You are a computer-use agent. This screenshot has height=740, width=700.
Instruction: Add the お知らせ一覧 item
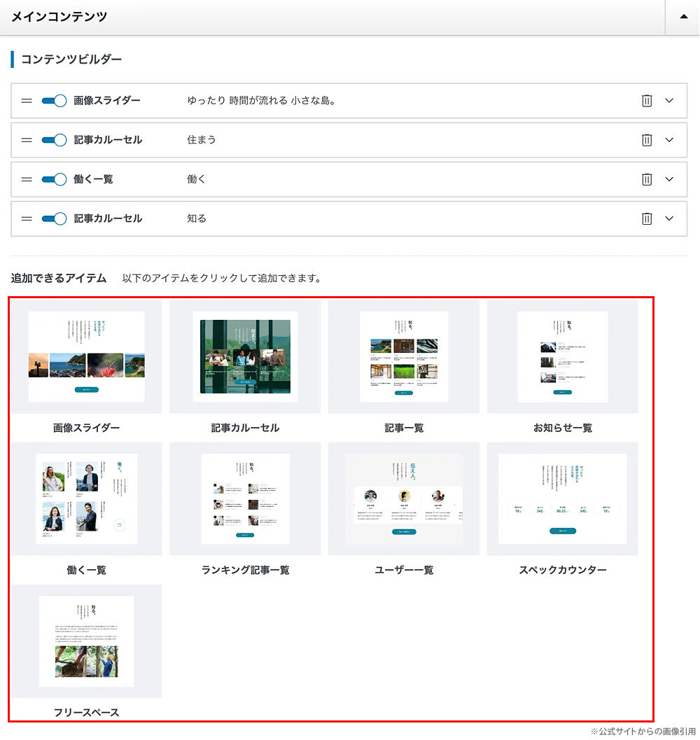coord(563,357)
